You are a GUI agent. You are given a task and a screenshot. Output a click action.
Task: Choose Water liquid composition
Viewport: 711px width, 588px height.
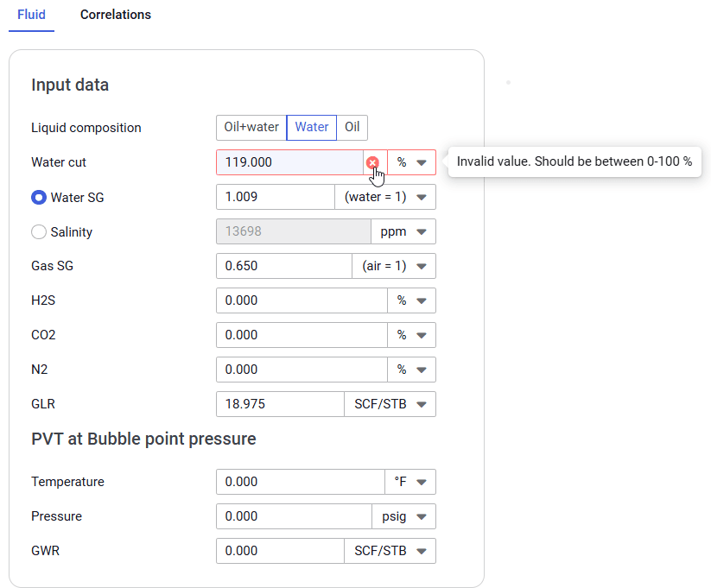coord(311,127)
